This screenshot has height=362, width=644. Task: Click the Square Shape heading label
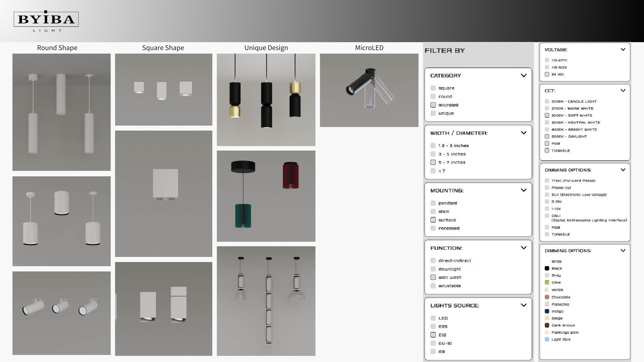tap(163, 48)
